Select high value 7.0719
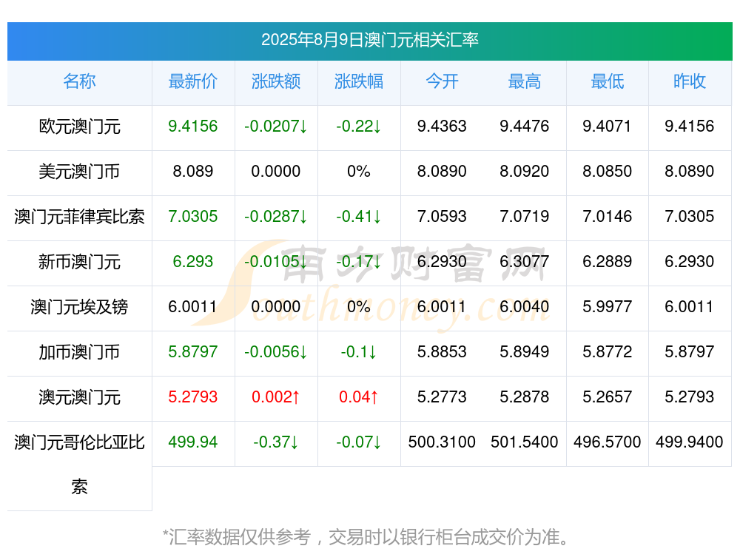Screen dimensions: 740x560 [x=525, y=217]
